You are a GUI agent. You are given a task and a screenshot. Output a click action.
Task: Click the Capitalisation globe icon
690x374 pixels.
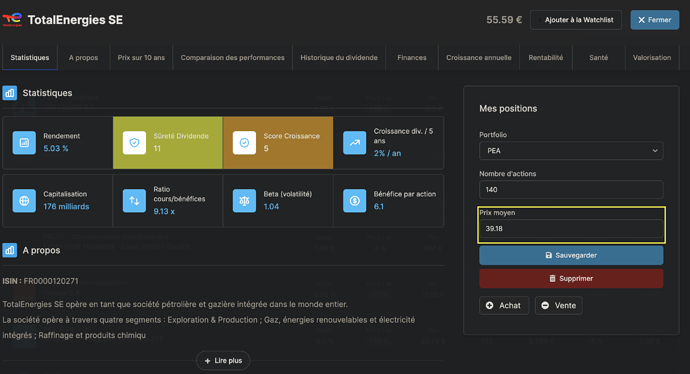24,201
